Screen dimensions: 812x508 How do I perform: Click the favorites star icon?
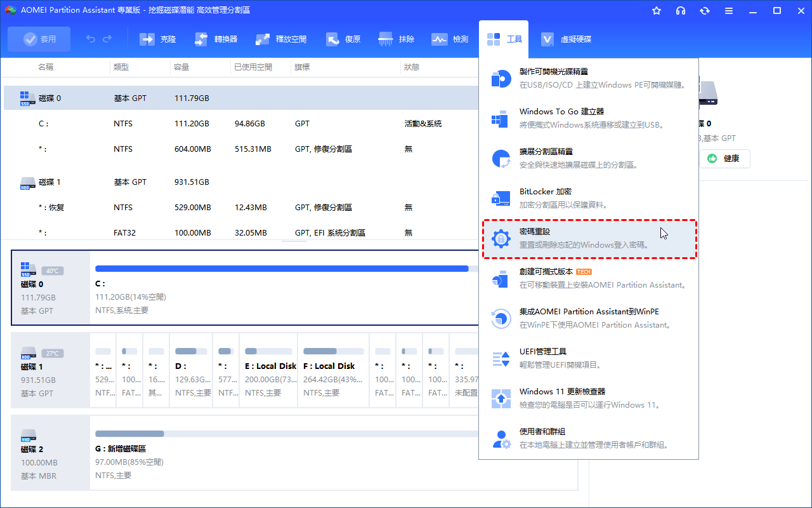pos(657,11)
